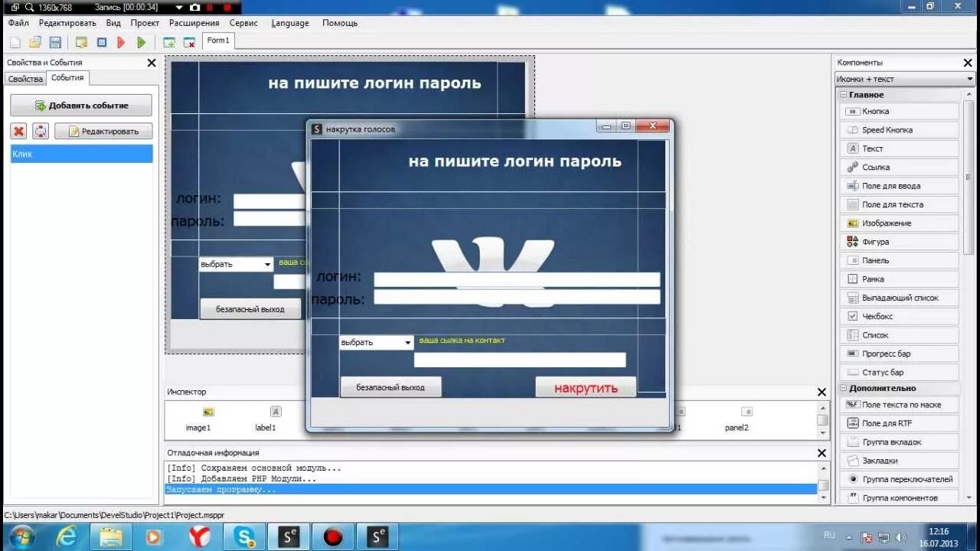Delete form with the red-cross form icon
The height and width of the screenshot is (551, 980).
pyautogui.click(x=189, y=42)
